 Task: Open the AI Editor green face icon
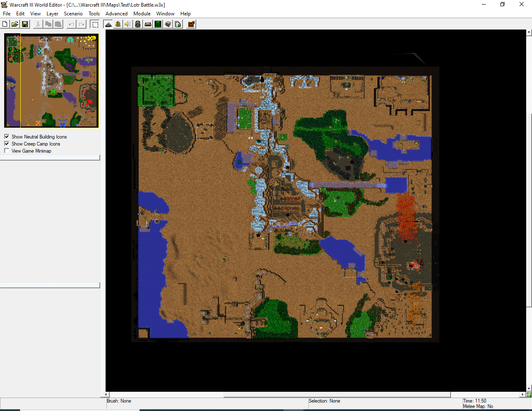click(x=158, y=24)
